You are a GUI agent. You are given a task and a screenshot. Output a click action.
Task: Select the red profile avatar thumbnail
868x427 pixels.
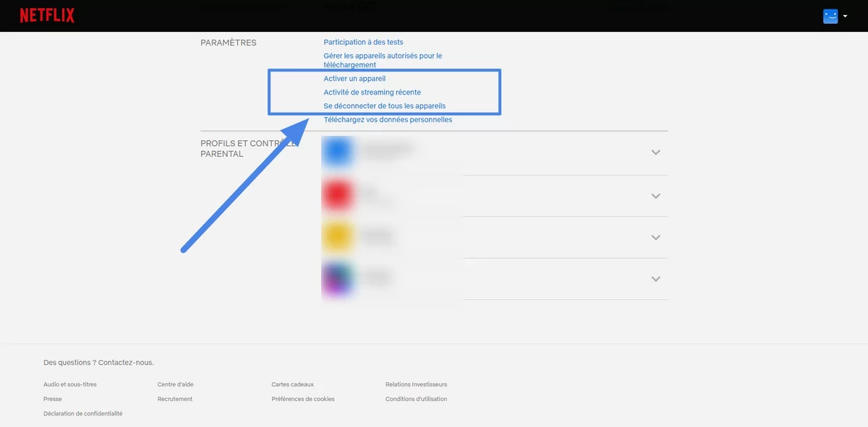point(337,195)
